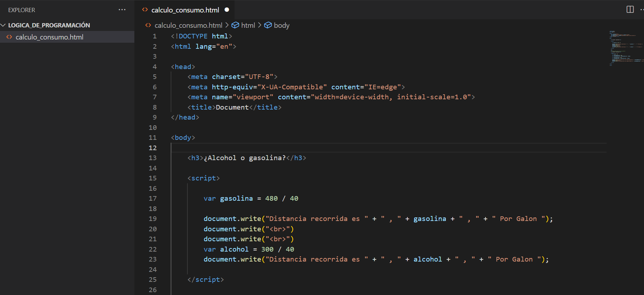The image size is (644, 295).
Task: Click the opening '<head>' tag on line 4
Action: click(x=183, y=67)
